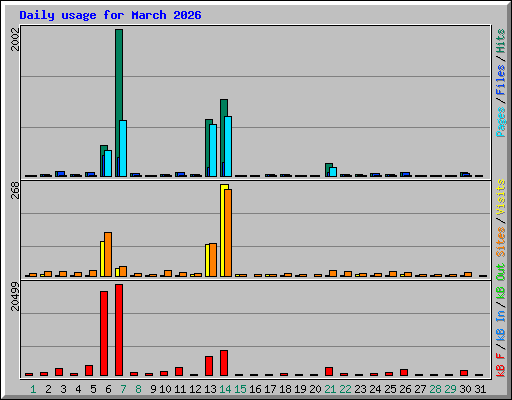
Task: Click day 12 on the x-axis
Action: pos(195,389)
